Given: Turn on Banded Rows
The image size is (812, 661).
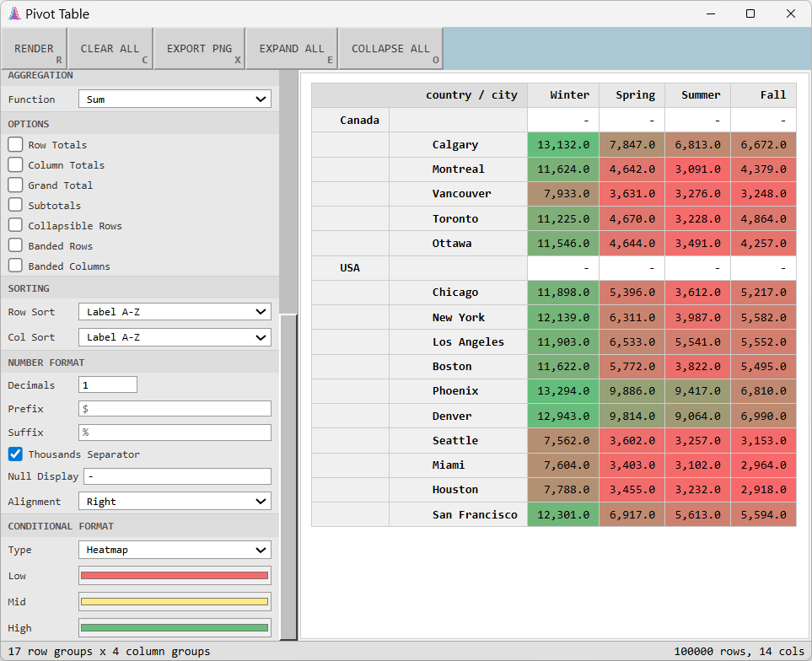Looking at the screenshot, I should point(16,246).
